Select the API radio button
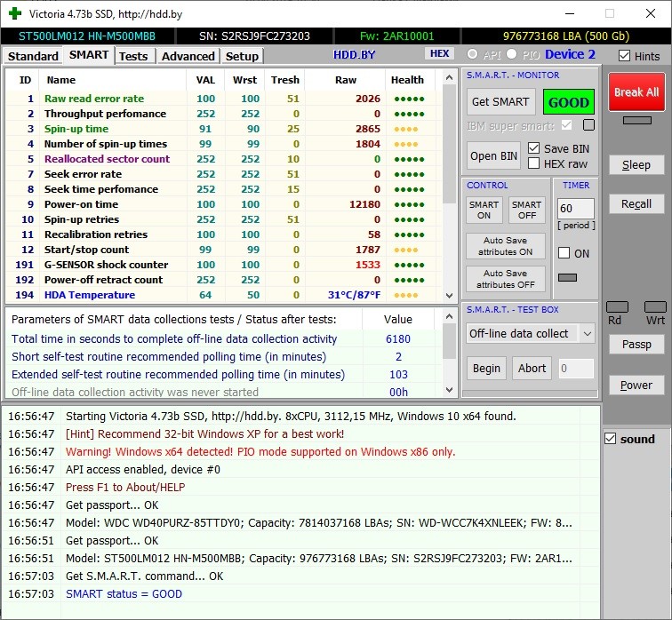Viewport: 672px width, 620px height. pos(472,54)
